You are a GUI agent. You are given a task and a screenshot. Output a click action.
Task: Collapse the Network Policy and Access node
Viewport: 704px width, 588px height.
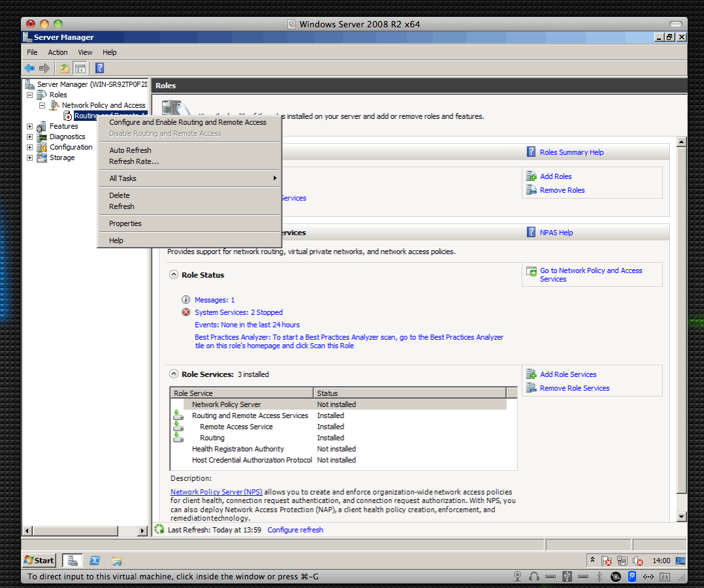[x=42, y=106]
